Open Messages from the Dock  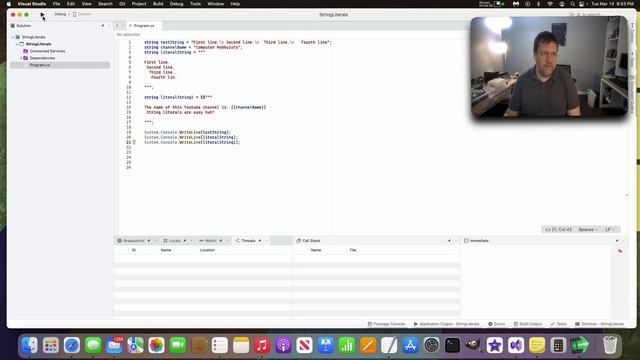(x=93, y=345)
